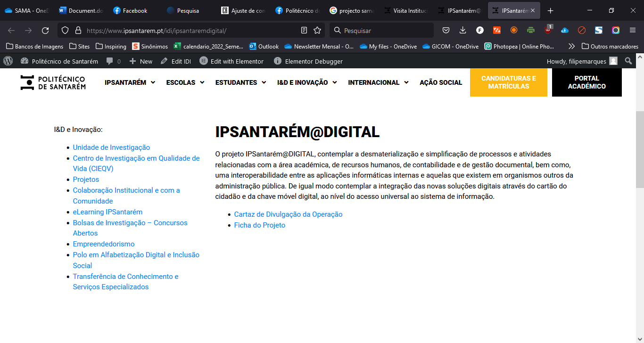The width and height of the screenshot is (644, 343).
Task: Switch to the Document.docx Word tab
Action: (x=81, y=10)
